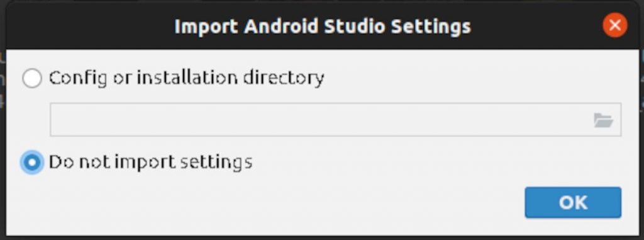The height and width of the screenshot is (240, 644).
Task: Open directory chooser via folder icon
Action: pyautogui.click(x=603, y=120)
